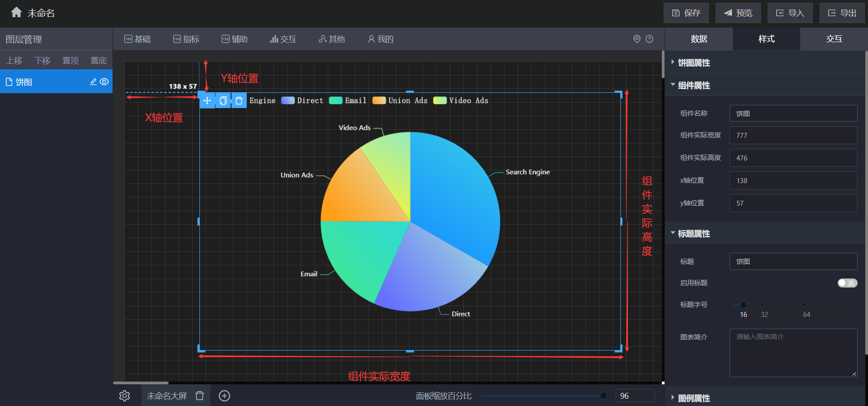Delete the pie chart with the trash icon
Viewport: 868px width, 406px height.
(x=239, y=100)
